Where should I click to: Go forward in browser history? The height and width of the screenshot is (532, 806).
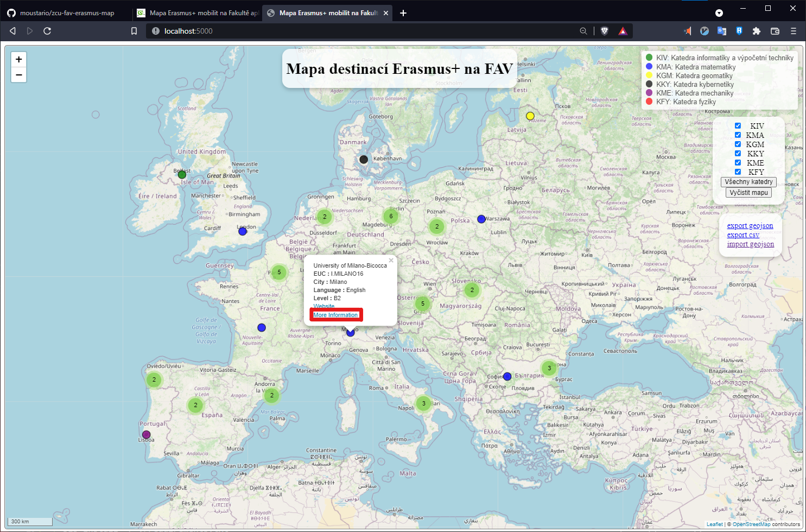(30, 31)
